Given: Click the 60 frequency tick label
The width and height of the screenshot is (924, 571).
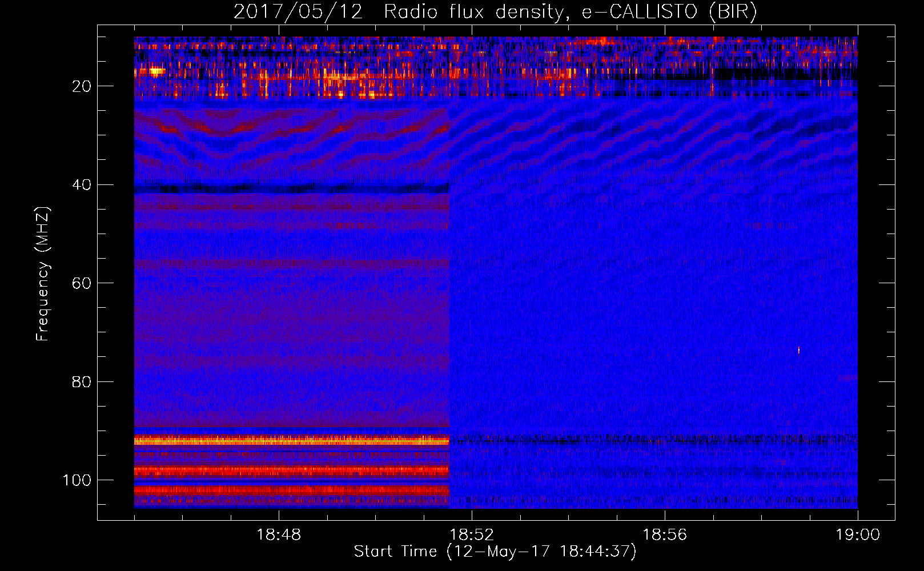Looking at the screenshot, I should tap(82, 283).
